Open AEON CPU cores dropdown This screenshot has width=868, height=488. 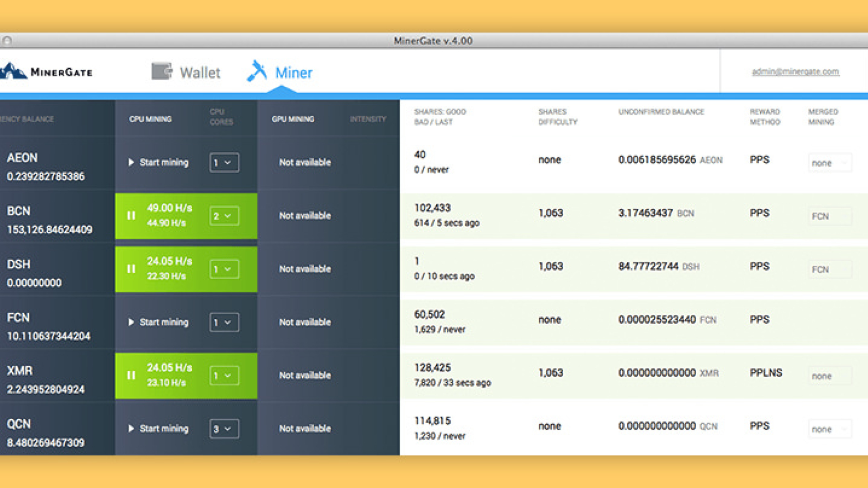coord(224,163)
